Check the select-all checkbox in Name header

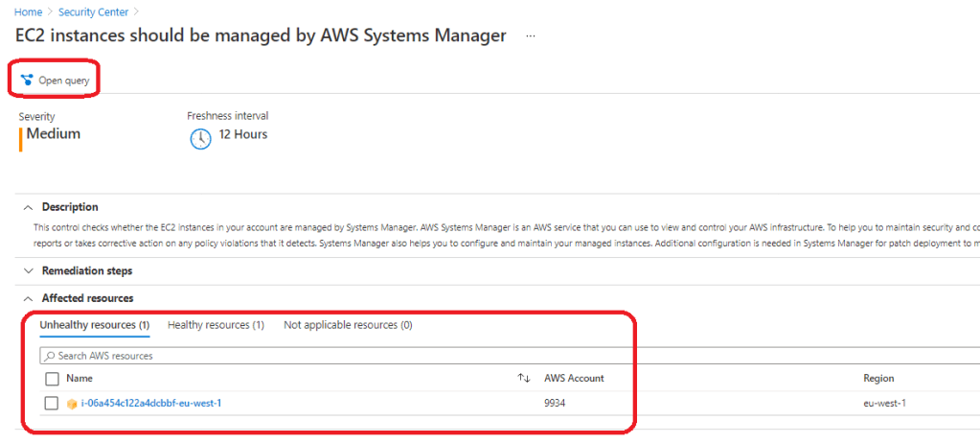[x=53, y=379]
